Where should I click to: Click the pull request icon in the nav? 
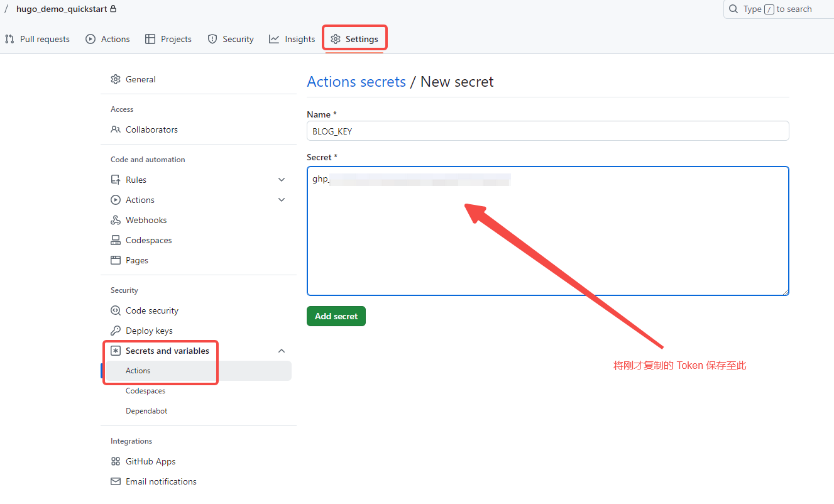tap(9, 39)
